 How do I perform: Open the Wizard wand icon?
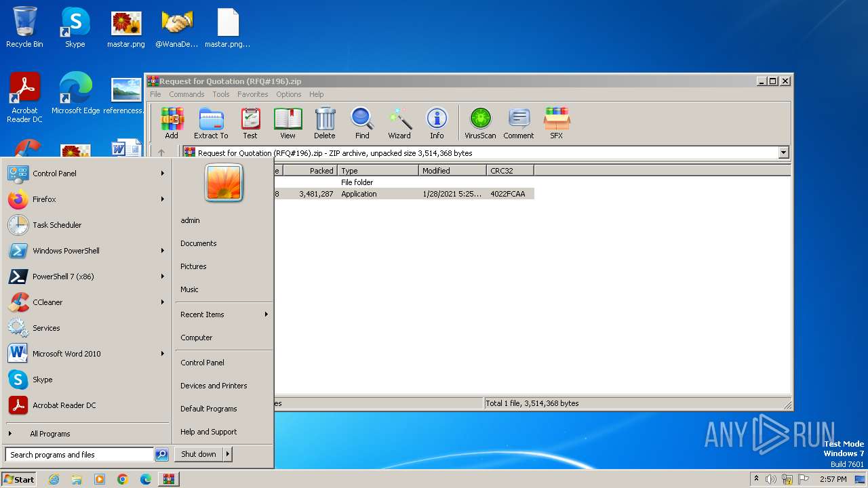click(x=399, y=123)
